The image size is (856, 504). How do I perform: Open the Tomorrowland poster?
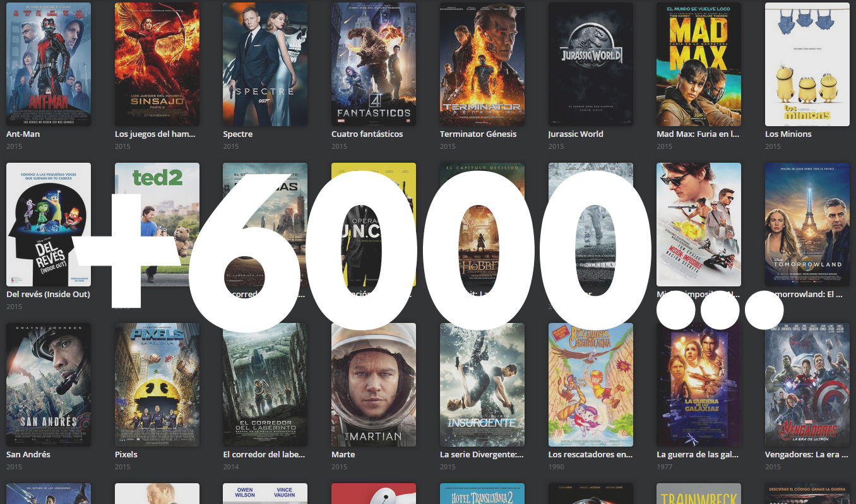pos(807,225)
